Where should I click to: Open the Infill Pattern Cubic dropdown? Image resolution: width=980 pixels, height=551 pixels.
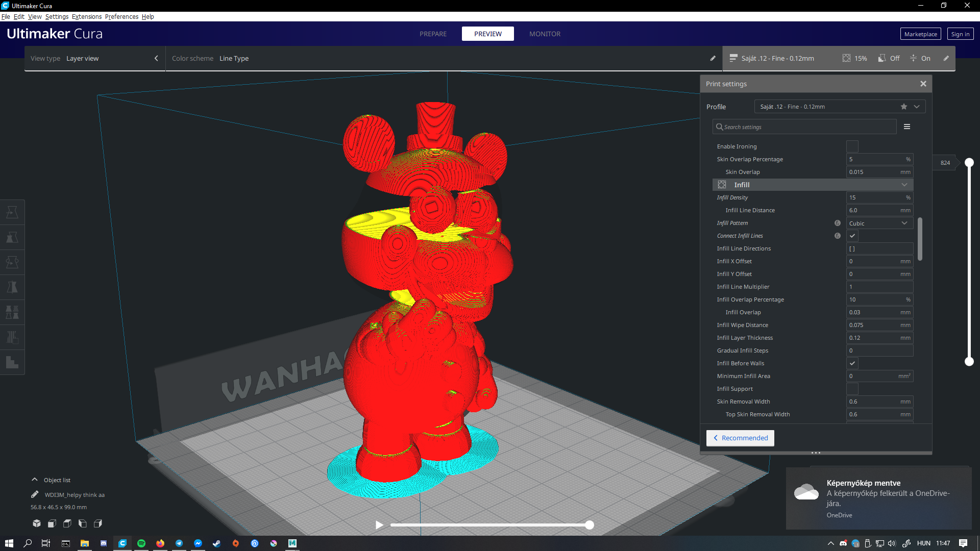coord(879,223)
